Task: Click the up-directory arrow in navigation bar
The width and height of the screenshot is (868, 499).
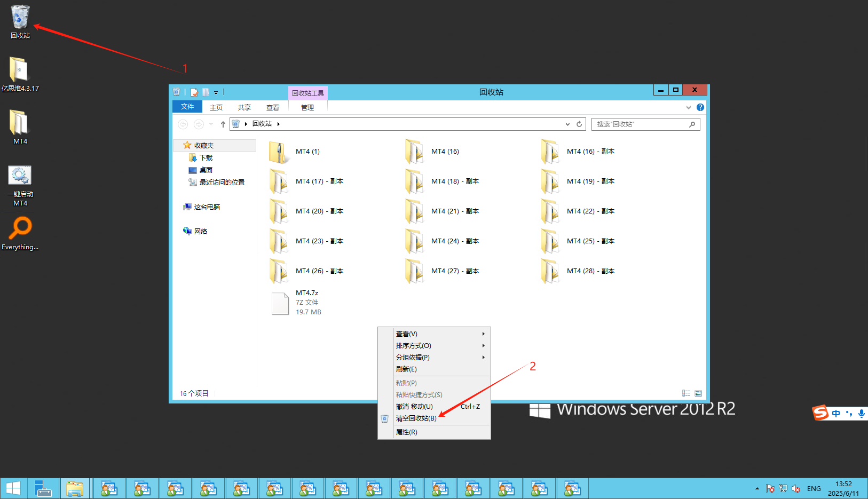Action: point(223,124)
